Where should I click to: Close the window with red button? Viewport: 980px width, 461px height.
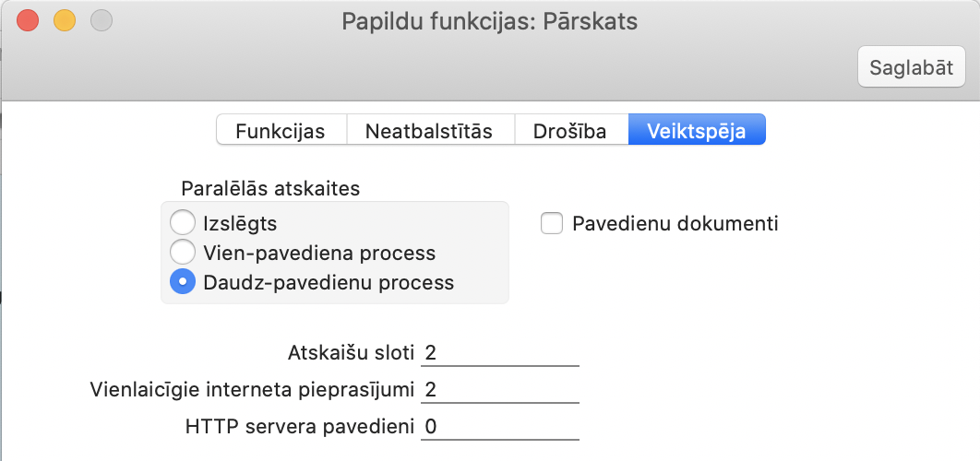28,20
